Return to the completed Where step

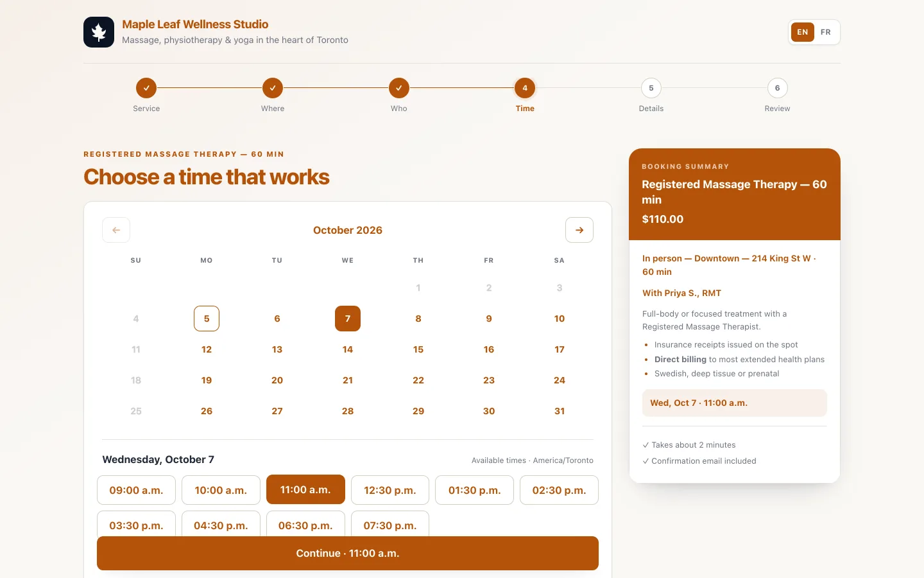pos(273,88)
